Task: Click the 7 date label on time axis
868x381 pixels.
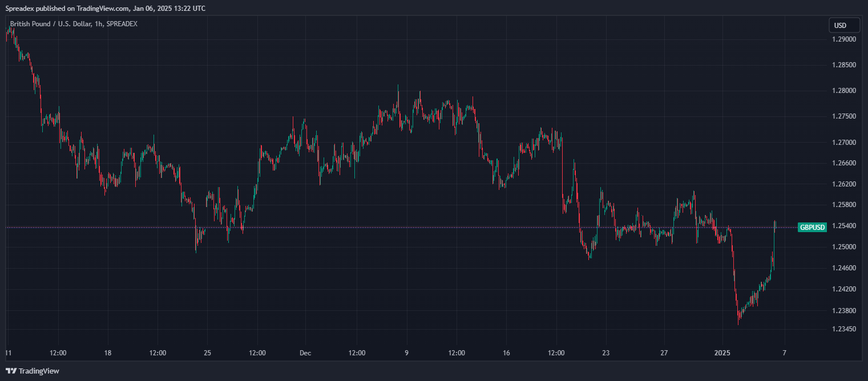Action: (784, 353)
